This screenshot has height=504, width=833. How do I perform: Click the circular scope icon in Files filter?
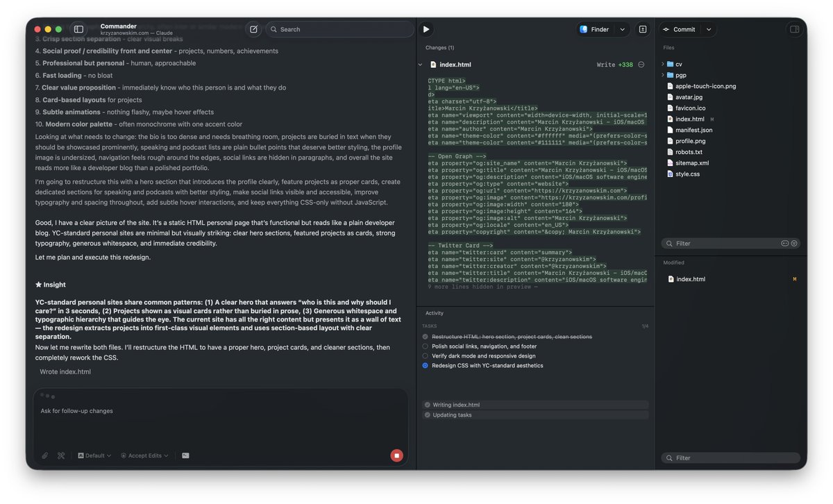[794, 244]
